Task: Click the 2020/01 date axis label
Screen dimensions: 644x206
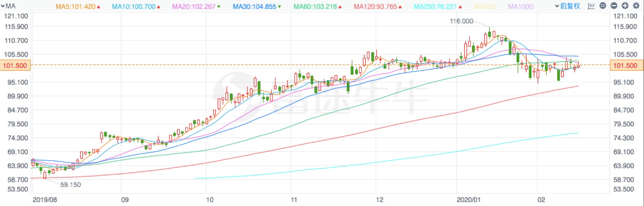Action: 469,200
